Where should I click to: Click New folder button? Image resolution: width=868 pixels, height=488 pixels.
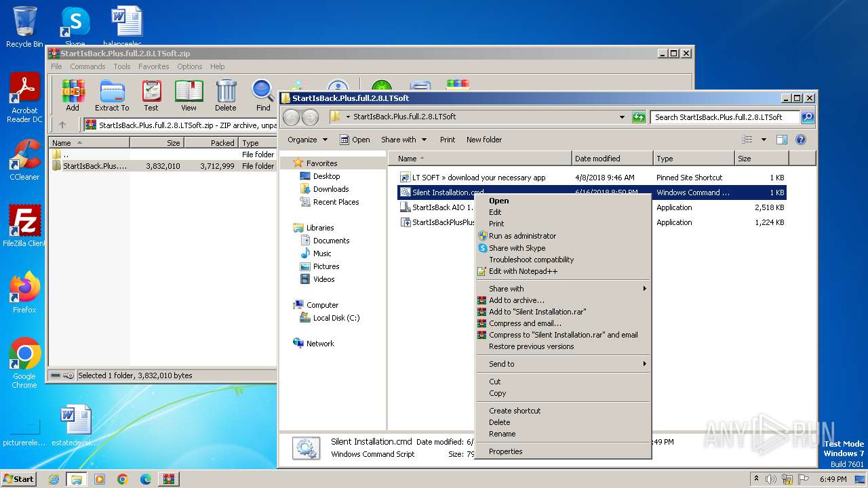[x=484, y=140]
